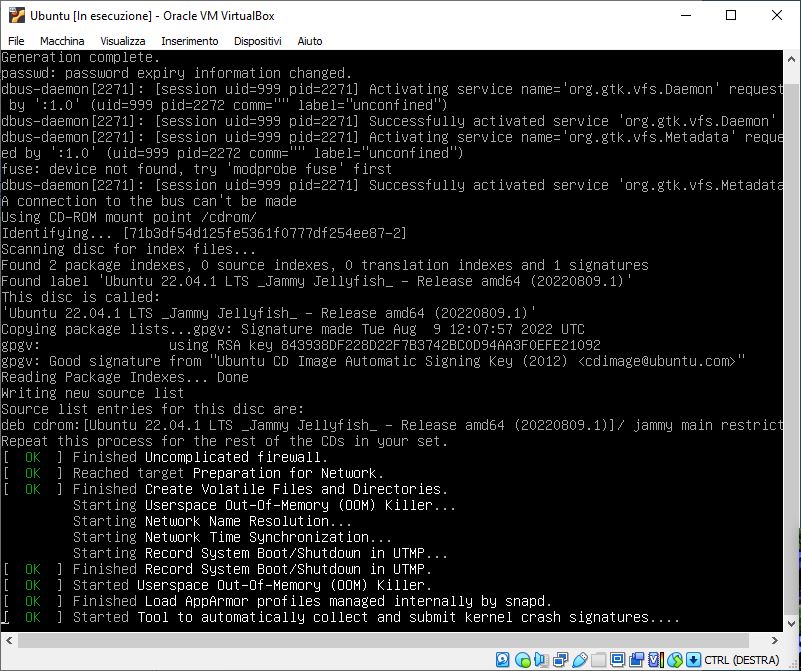Click the network adapters indicator icon
Viewport: 801px width, 671px height.
(x=561, y=660)
